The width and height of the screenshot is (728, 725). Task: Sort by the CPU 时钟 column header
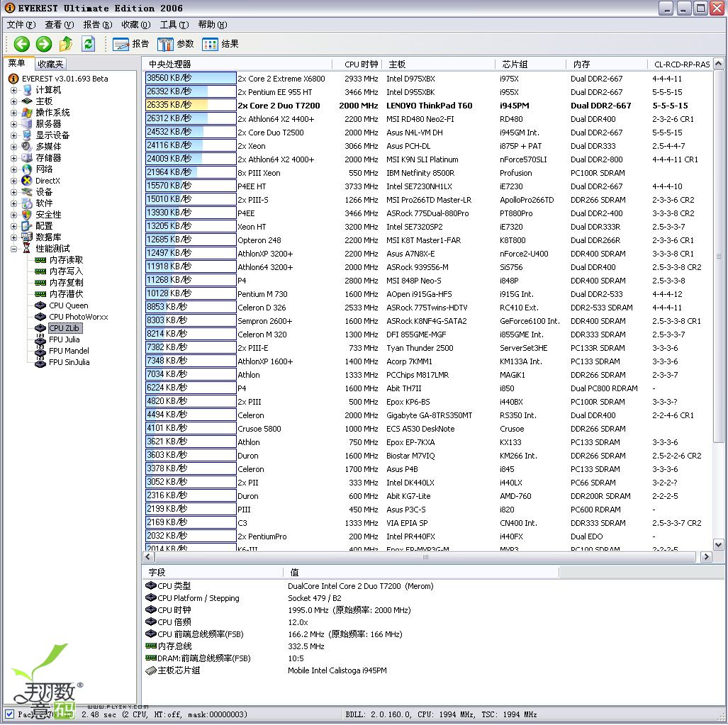tap(357, 64)
